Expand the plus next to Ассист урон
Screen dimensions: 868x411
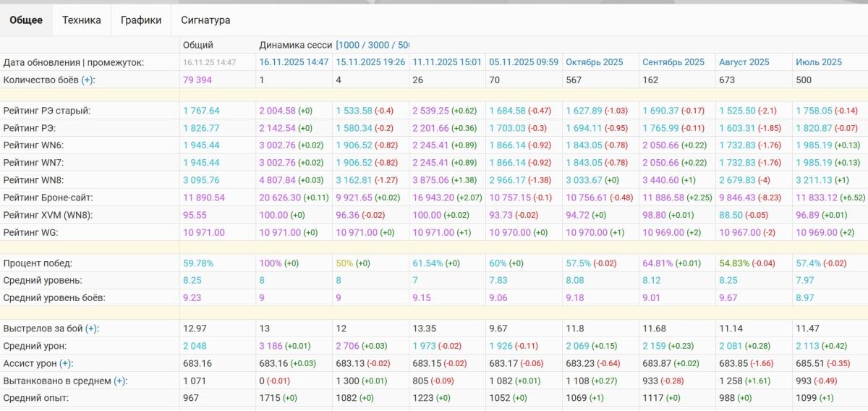tap(66, 363)
